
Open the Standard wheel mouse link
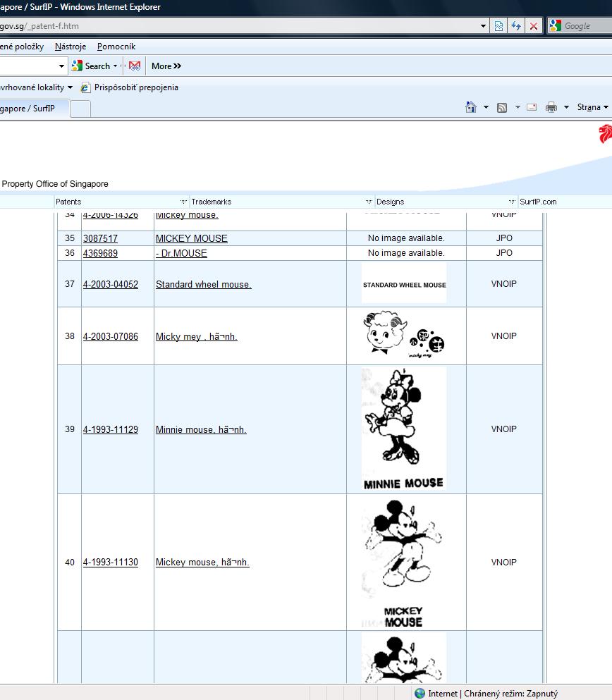[x=204, y=284]
